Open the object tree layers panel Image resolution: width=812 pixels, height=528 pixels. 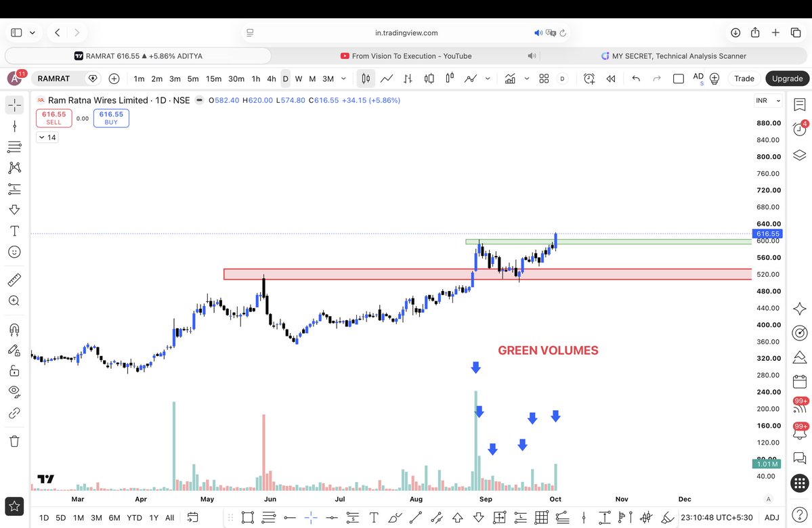tap(800, 155)
